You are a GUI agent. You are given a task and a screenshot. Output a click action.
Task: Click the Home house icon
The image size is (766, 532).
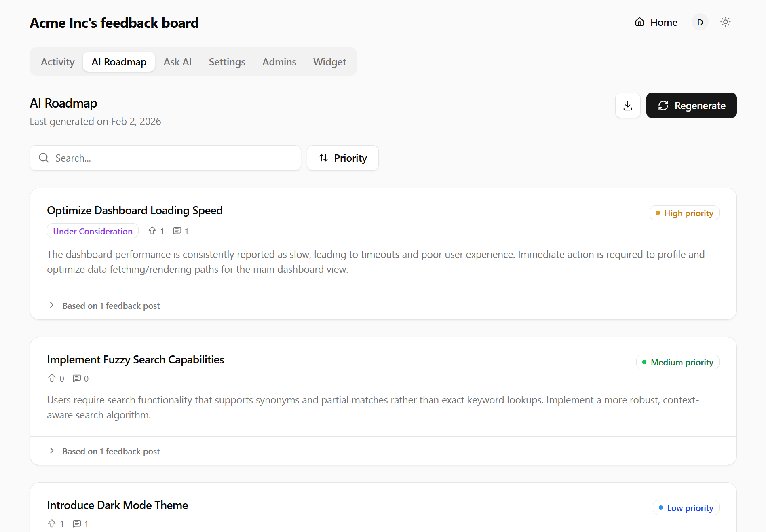point(639,22)
